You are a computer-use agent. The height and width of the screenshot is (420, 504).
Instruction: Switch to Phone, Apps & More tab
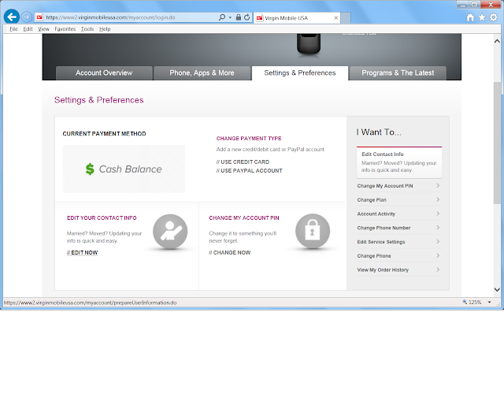click(202, 73)
